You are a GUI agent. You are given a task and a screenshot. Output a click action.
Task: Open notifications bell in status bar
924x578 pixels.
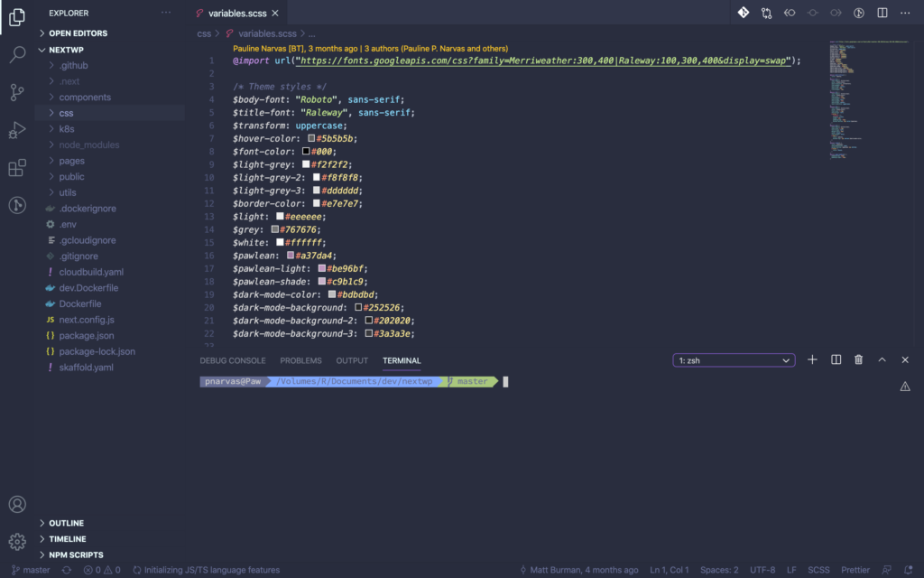[x=908, y=570]
